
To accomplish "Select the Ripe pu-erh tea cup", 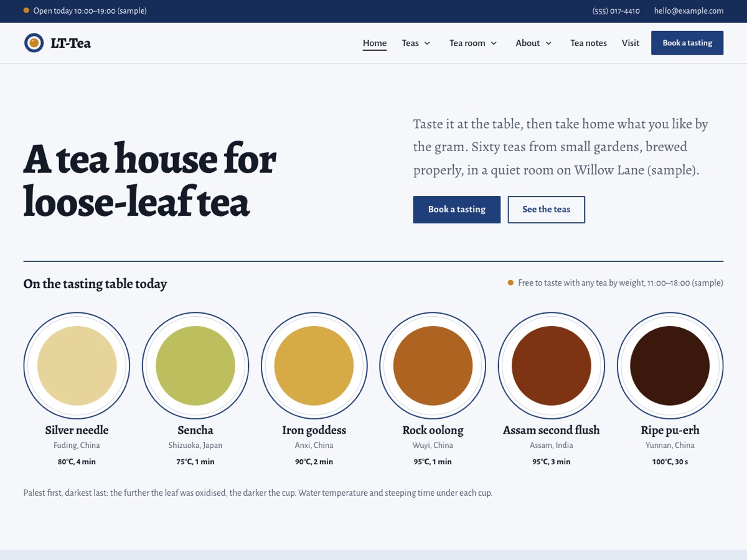I will (670, 366).
